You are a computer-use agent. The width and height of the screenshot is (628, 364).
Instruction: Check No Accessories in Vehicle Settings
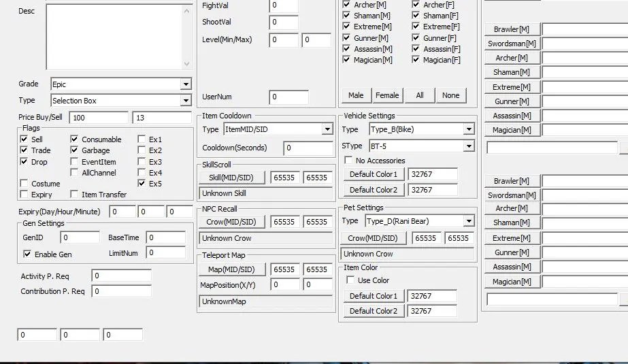pos(348,161)
